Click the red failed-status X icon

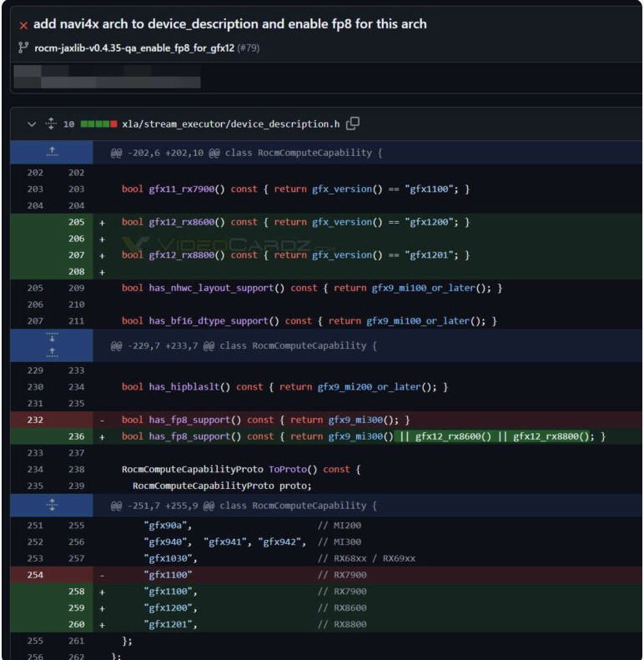(23, 25)
